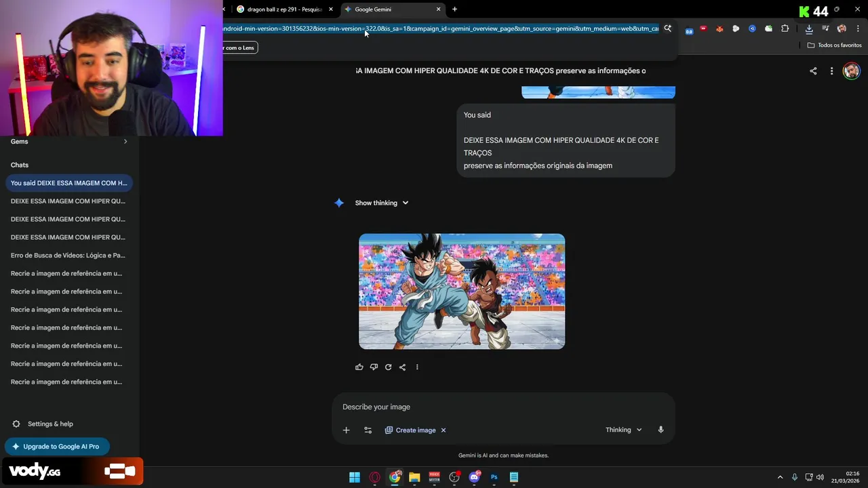Open File Explorer from the taskbar
868x488 pixels.
click(414, 477)
